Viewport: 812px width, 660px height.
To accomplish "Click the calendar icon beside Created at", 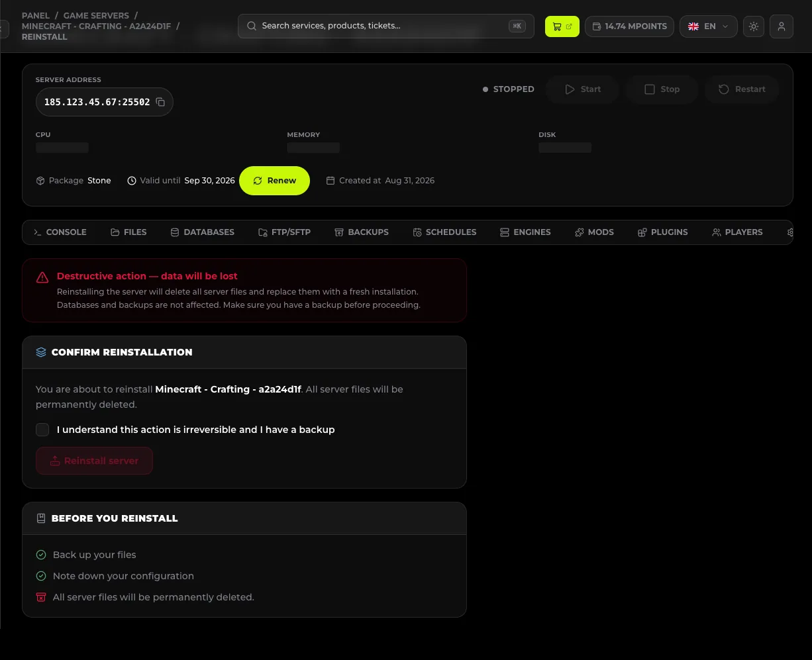I will tap(331, 181).
